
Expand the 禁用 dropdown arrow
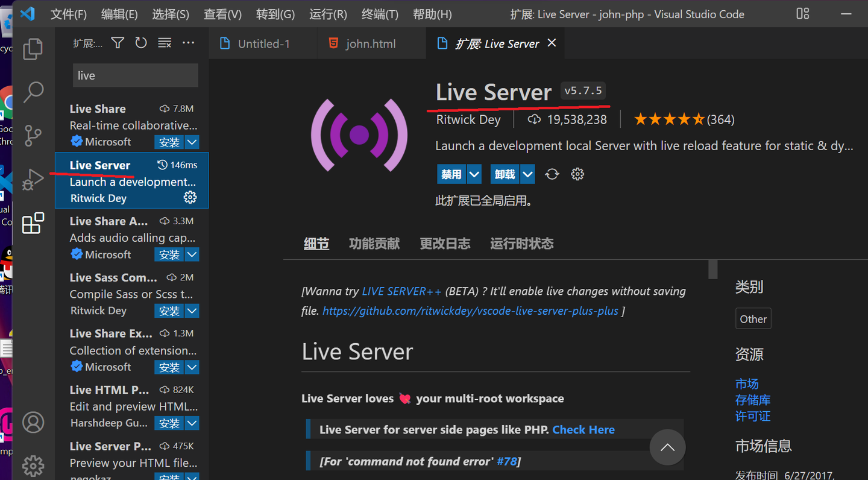pyautogui.click(x=474, y=174)
